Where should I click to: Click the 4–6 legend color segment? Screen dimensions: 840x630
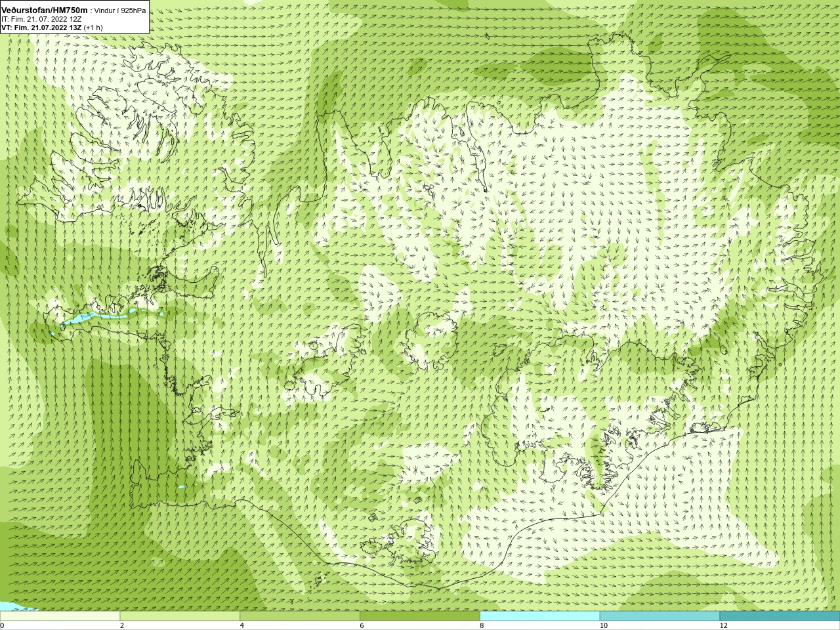click(300, 616)
